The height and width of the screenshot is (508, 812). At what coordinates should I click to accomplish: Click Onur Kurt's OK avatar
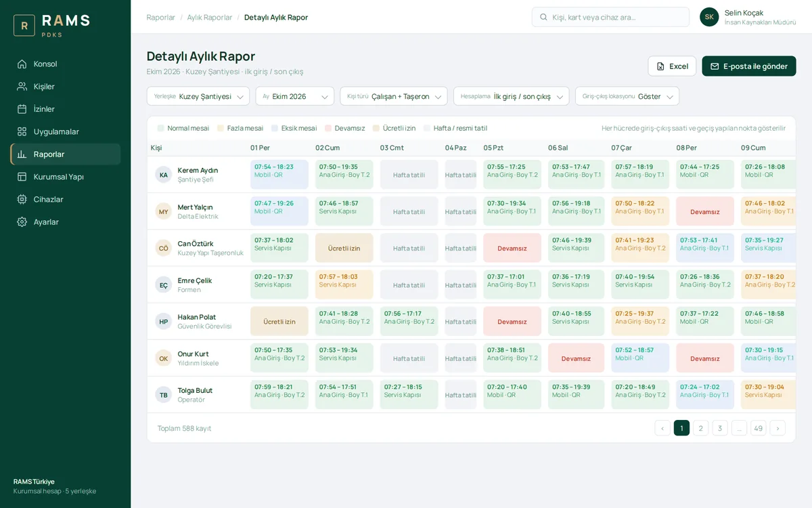point(164,358)
